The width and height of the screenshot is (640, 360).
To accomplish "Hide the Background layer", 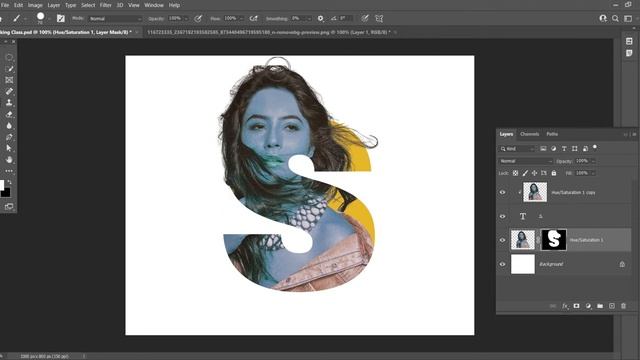I will (x=502, y=264).
